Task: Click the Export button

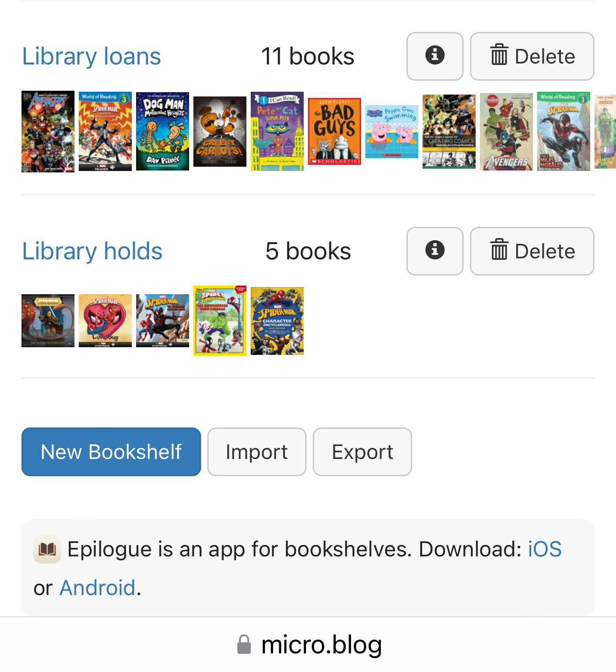Action: [362, 452]
